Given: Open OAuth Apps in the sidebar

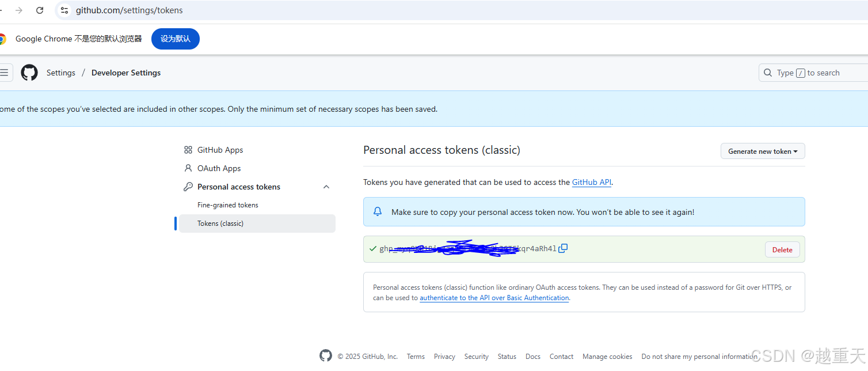Looking at the screenshot, I should [x=219, y=168].
